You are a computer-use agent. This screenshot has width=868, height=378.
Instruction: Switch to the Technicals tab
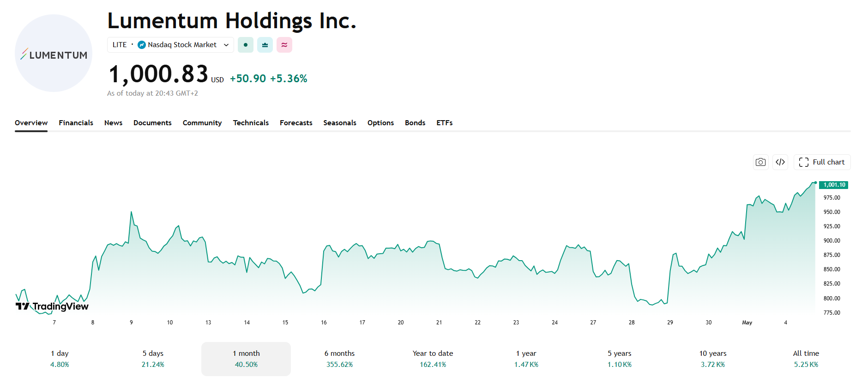pyautogui.click(x=251, y=123)
